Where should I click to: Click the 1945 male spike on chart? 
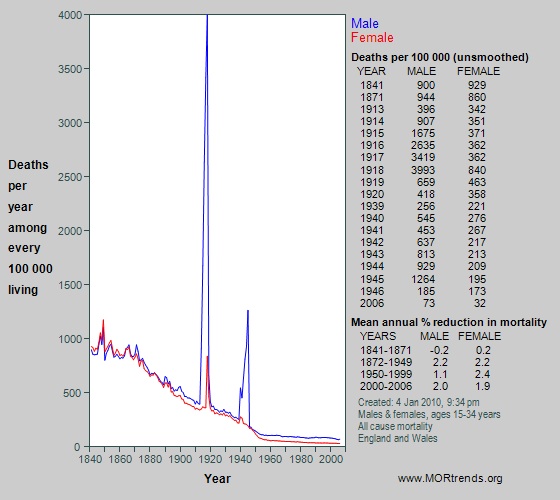coord(248,357)
